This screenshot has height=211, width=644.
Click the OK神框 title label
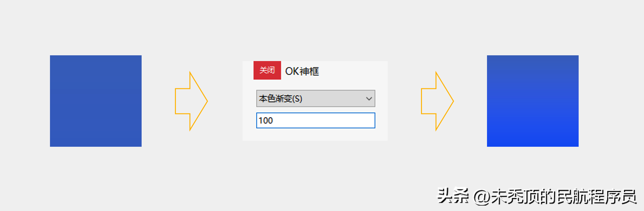[x=302, y=71]
